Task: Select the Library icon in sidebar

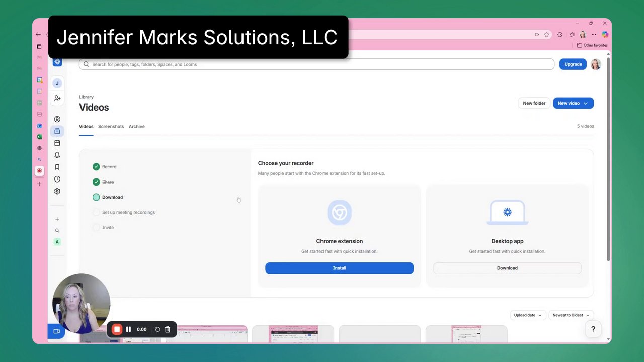Action: (x=57, y=131)
